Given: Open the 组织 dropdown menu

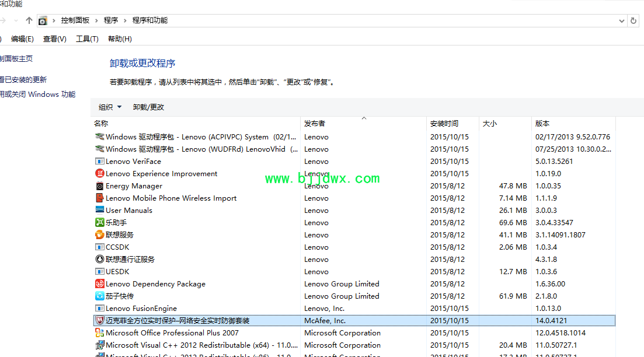Looking at the screenshot, I should pos(110,107).
